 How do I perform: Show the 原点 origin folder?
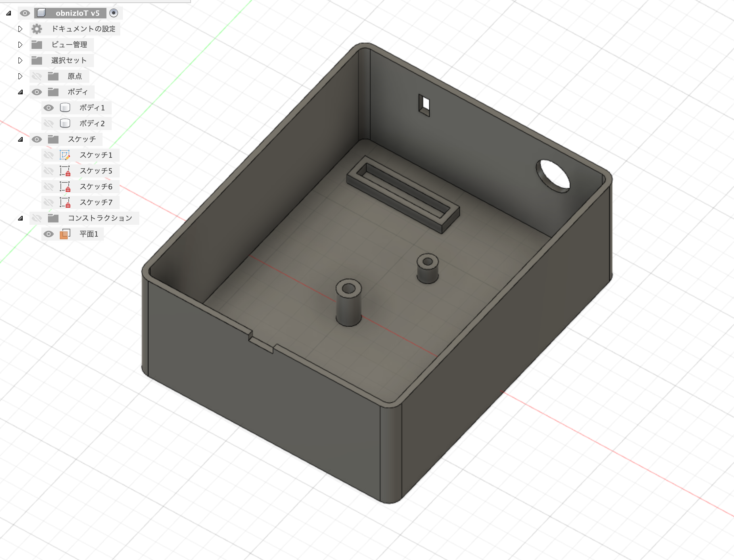click(37, 76)
